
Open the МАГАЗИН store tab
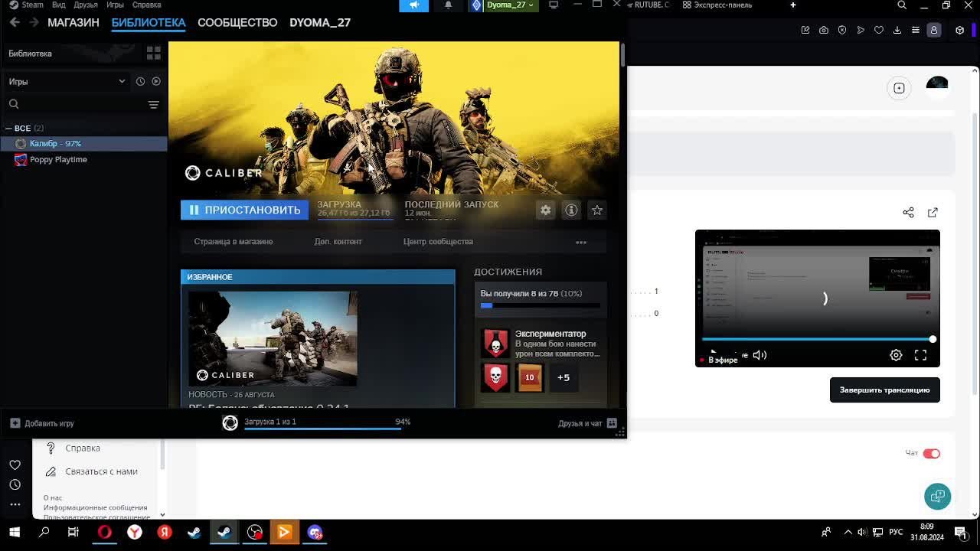73,22
